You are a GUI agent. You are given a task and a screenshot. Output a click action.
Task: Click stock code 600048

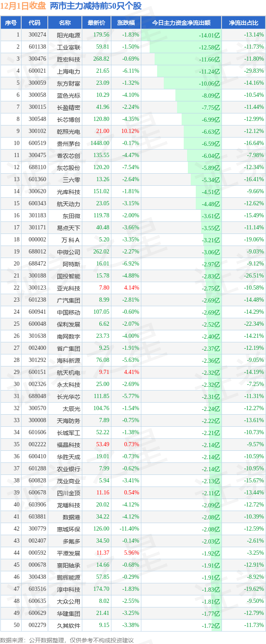pyautogui.click(x=37, y=324)
